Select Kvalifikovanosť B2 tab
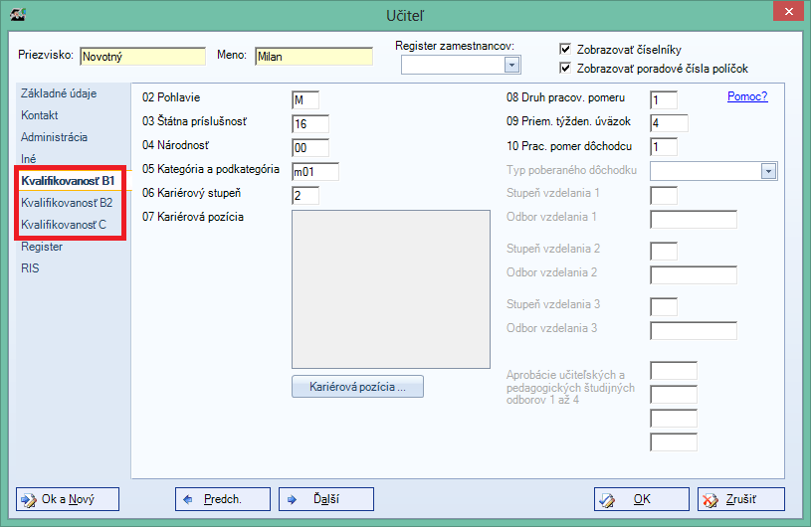 67,203
